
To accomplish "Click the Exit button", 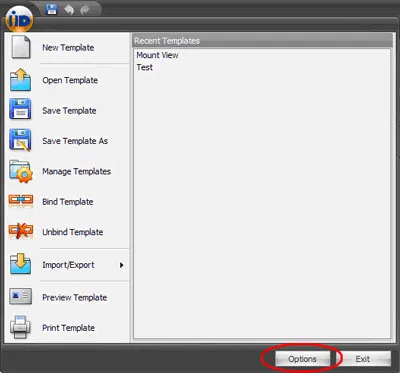I will coord(362,359).
